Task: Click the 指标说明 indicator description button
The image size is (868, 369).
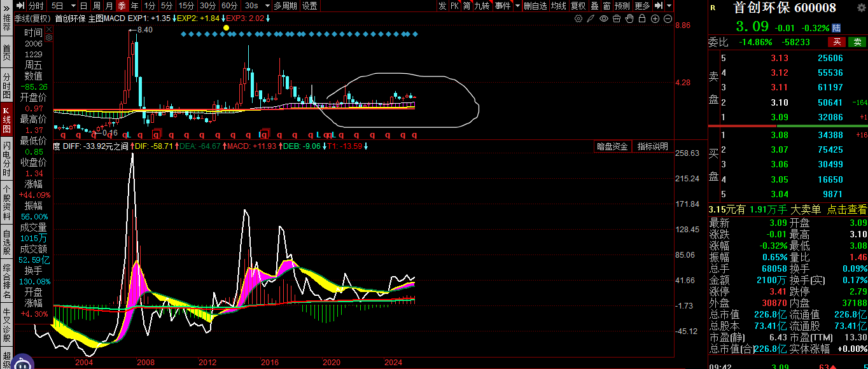Action: pyautogui.click(x=653, y=146)
